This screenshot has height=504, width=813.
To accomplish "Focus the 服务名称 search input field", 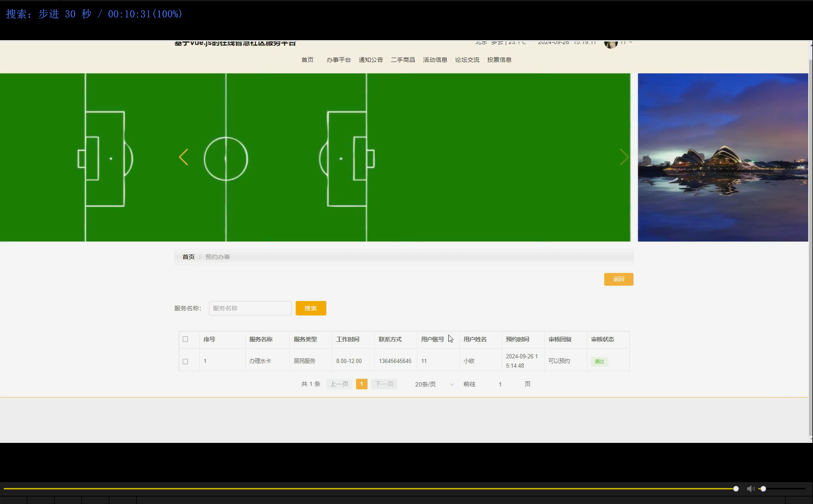I will click(250, 308).
